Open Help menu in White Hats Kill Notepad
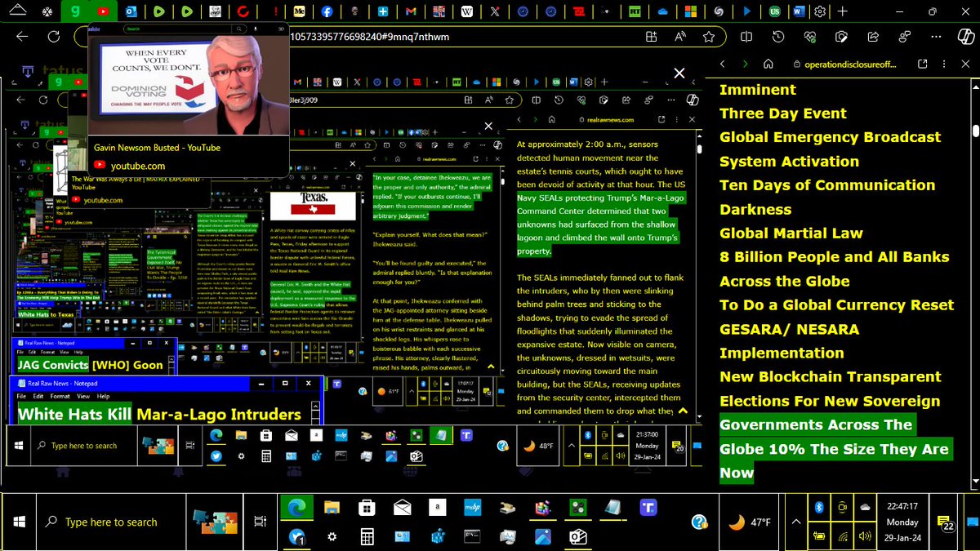The image size is (980, 551). coord(104,397)
